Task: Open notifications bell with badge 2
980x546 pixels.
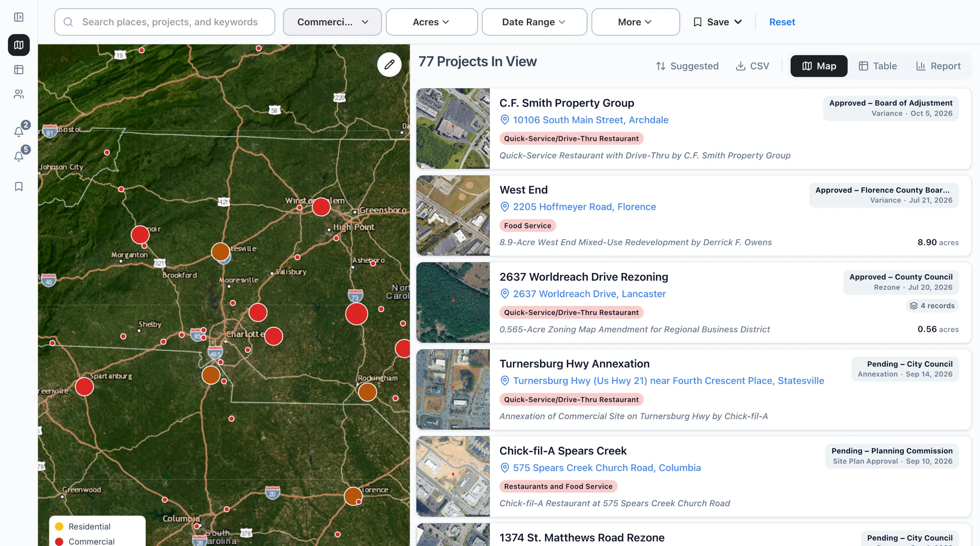Action: click(x=19, y=132)
